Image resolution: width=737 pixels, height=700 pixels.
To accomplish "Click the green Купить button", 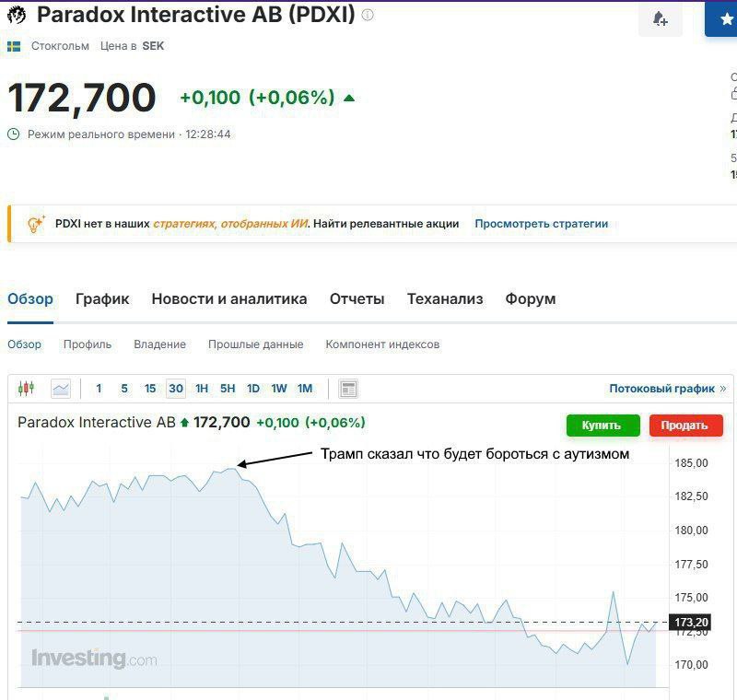I will click(x=603, y=426).
